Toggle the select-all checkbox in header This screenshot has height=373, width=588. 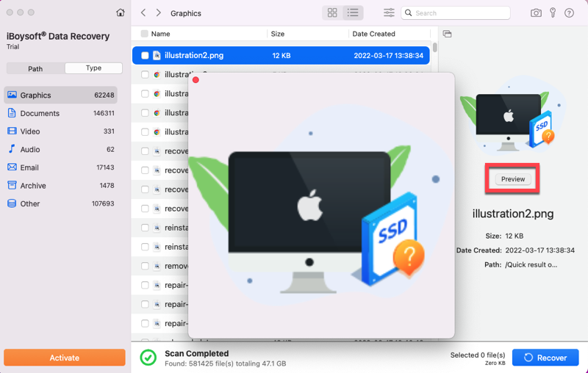144,34
